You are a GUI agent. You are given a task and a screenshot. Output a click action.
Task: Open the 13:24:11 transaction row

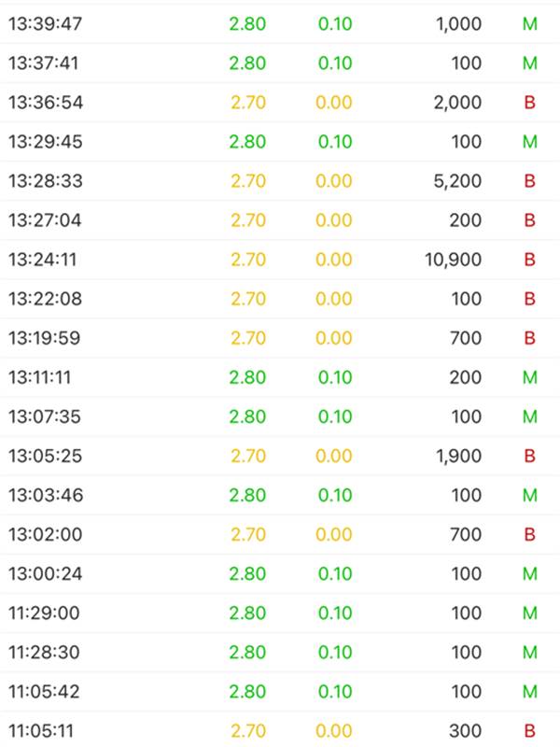(x=280, y=260)
